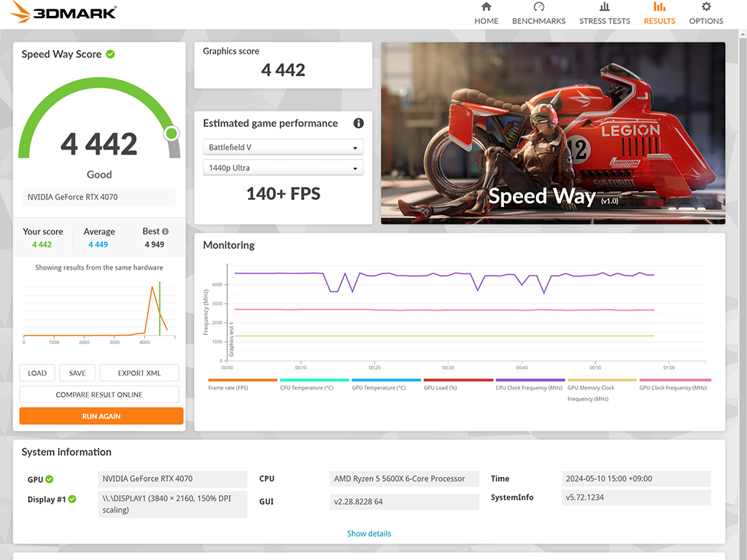Open Benchmarks gauge icon
The width and height of the screenshot is (747, 560).
539,7
